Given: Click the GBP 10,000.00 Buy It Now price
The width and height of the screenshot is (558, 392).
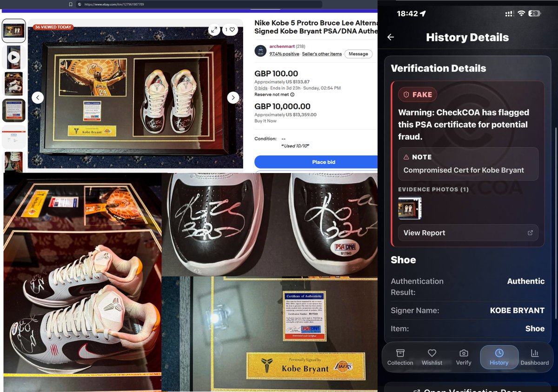Looking at the screenshot, I should (x=282, y=106).
